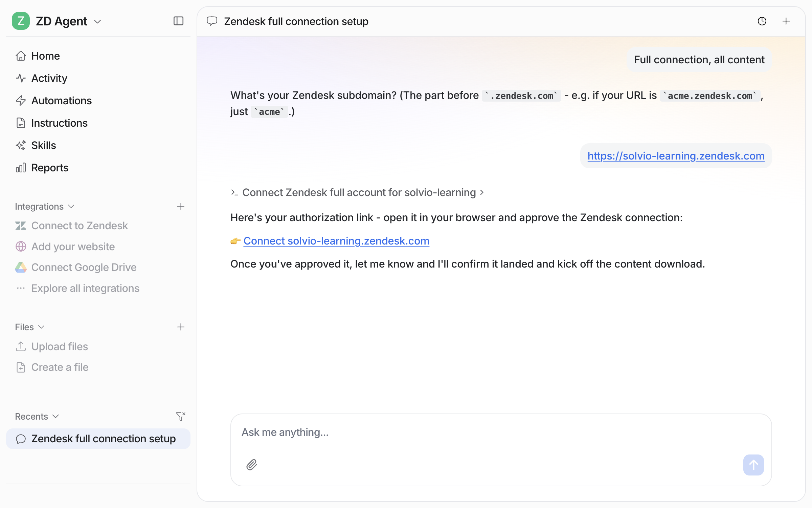
Task: Open the chat history clock icon
Action: click(x=762, y=21)
